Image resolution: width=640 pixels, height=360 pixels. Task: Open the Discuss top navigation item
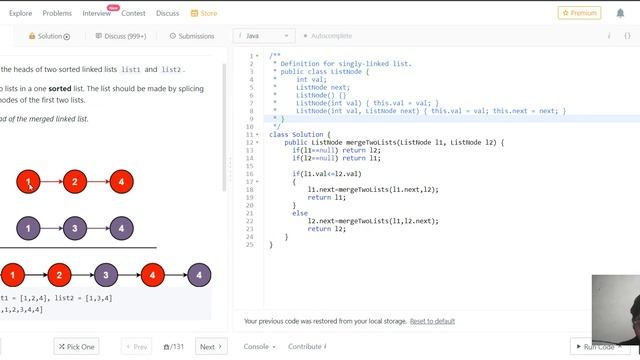[x=167, y=13]
